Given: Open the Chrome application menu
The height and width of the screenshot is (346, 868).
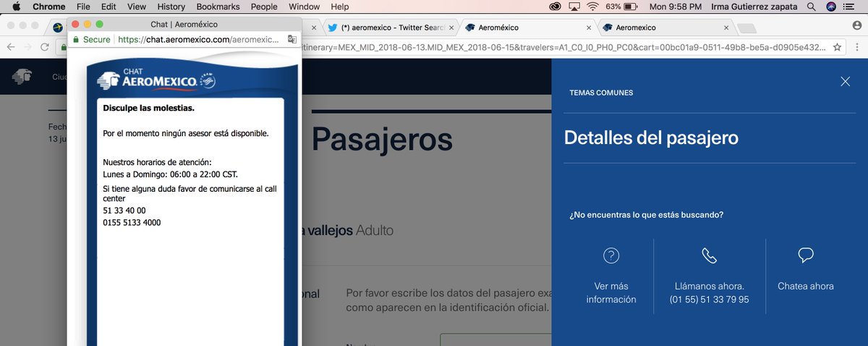Looking at the screenshot, I should 49,7.
